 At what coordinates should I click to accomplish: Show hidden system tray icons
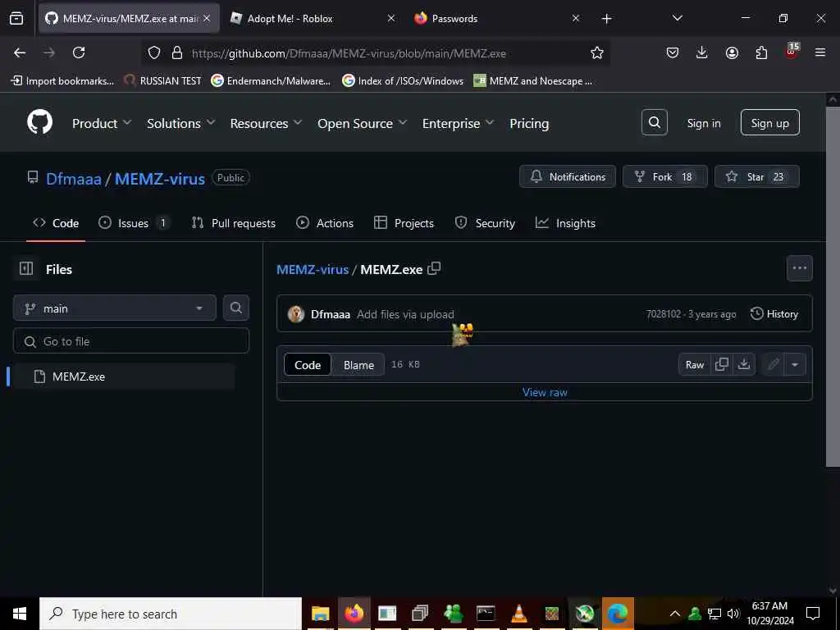pyautogui.click(x=675, y=614)
